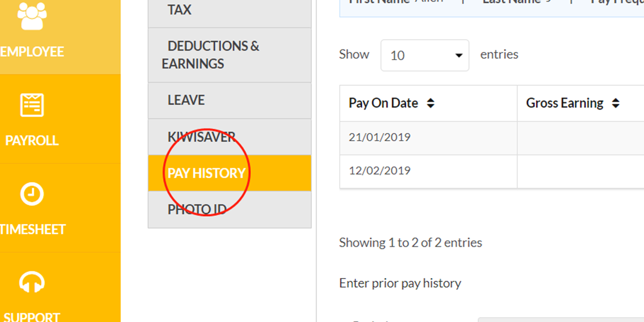Select the 21/01/2019 pay row
644x322 pixels.
(x=492, y=138)
